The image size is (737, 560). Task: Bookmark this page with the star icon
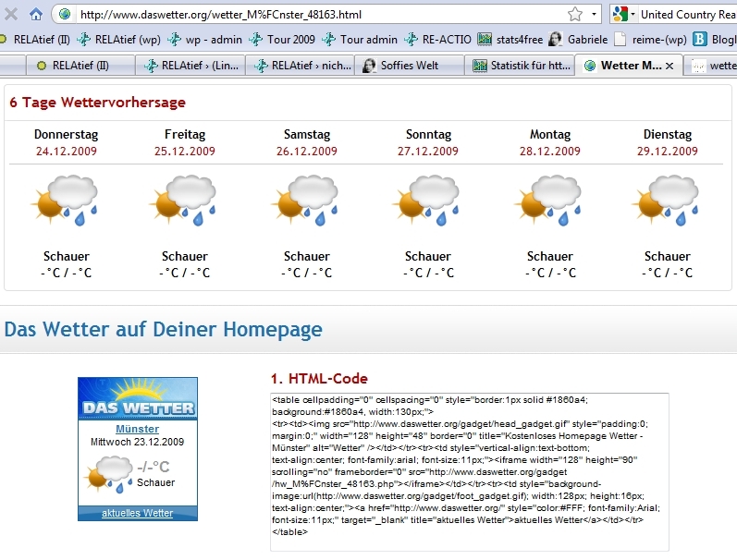pyautogui.click(x=574, y=14)
